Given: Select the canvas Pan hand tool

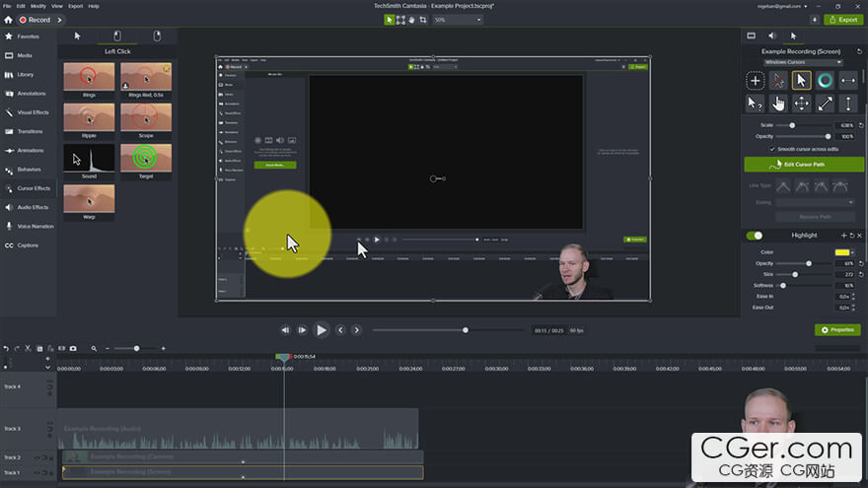Looking at the screenshot, I should pos(411,20).
